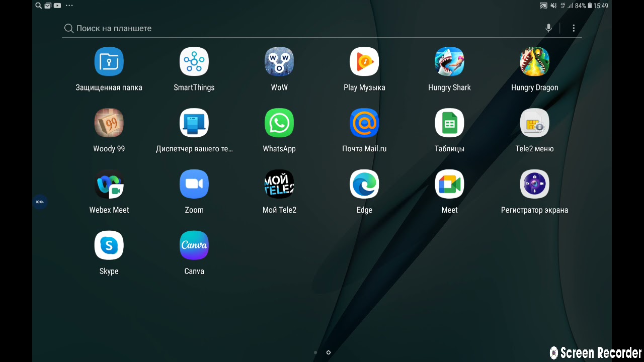Open Google Таблицы app
644x362 pixels.
point(449,123)
